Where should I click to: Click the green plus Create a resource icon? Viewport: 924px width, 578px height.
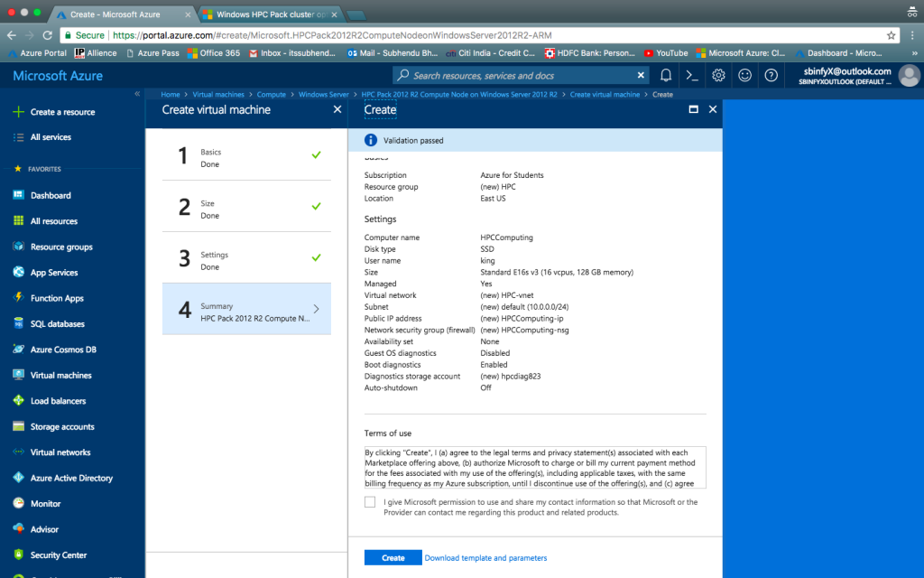click(18, 111)
